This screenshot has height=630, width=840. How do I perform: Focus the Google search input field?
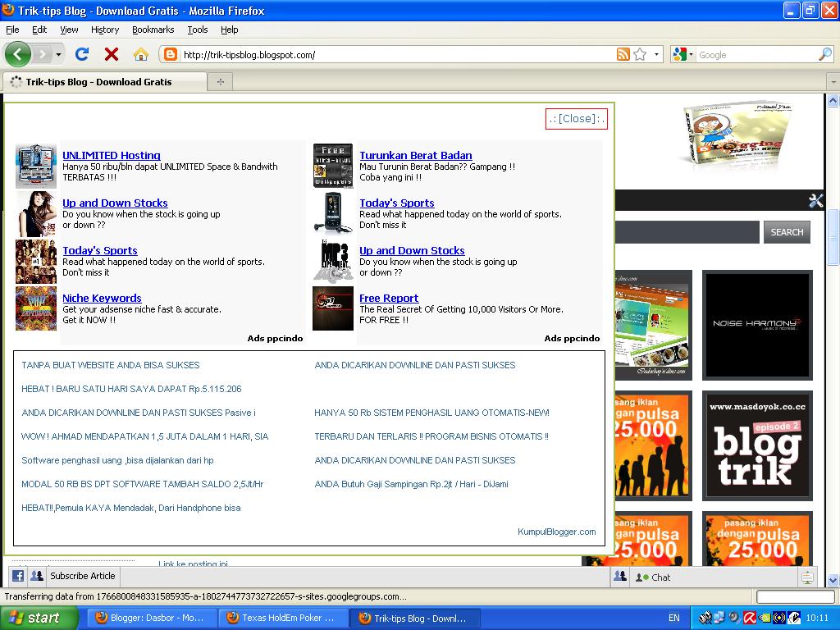[x=756, y=55]
